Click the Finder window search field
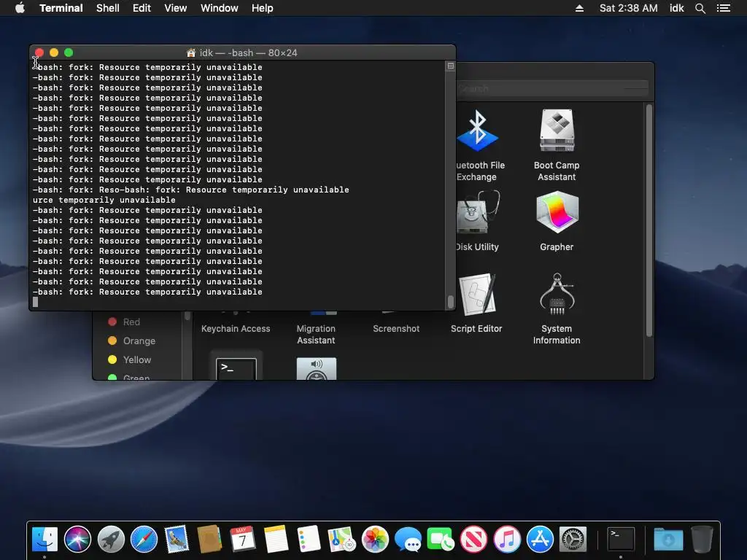Image resolution: width=747 pixels, height=560 pixels. [553, 88]
